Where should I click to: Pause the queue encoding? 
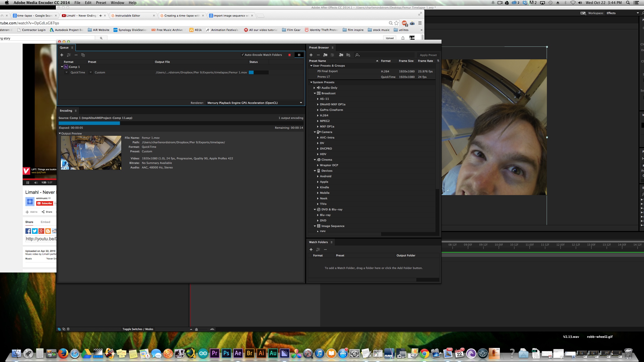tap(299, 55)
